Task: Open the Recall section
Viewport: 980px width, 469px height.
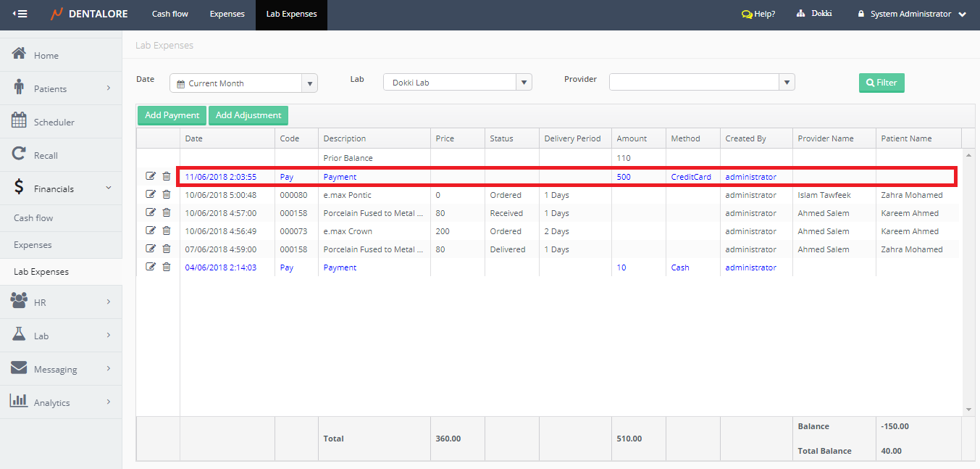Action: pyautogui.click(x=46, y=155)
